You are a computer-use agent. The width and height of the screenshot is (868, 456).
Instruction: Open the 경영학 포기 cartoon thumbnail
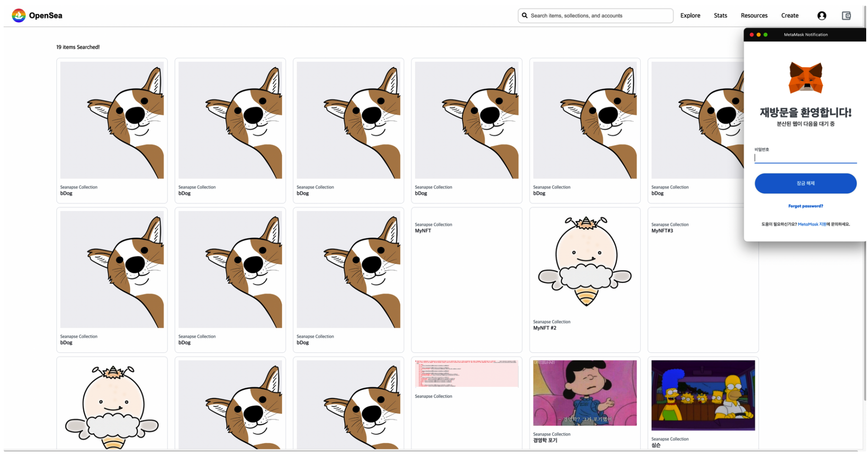click(584, 393)
